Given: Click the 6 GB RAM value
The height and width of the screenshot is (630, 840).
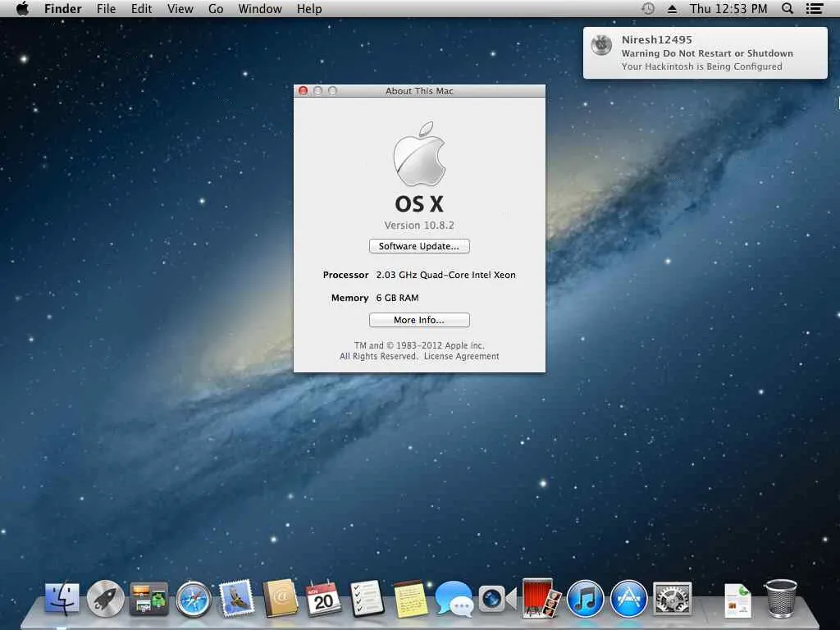Looking at the screenshot, I should 397,298.
